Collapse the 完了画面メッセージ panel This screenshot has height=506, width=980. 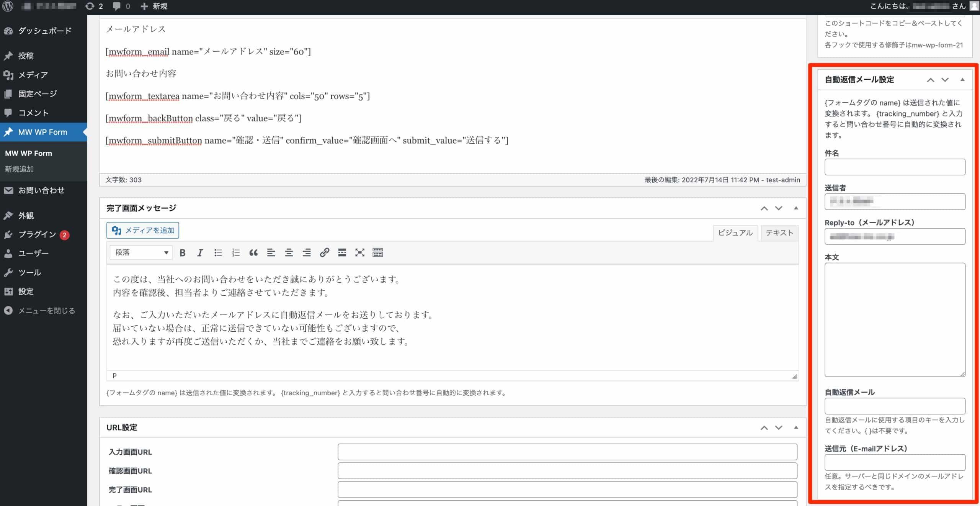pos(796,208)
